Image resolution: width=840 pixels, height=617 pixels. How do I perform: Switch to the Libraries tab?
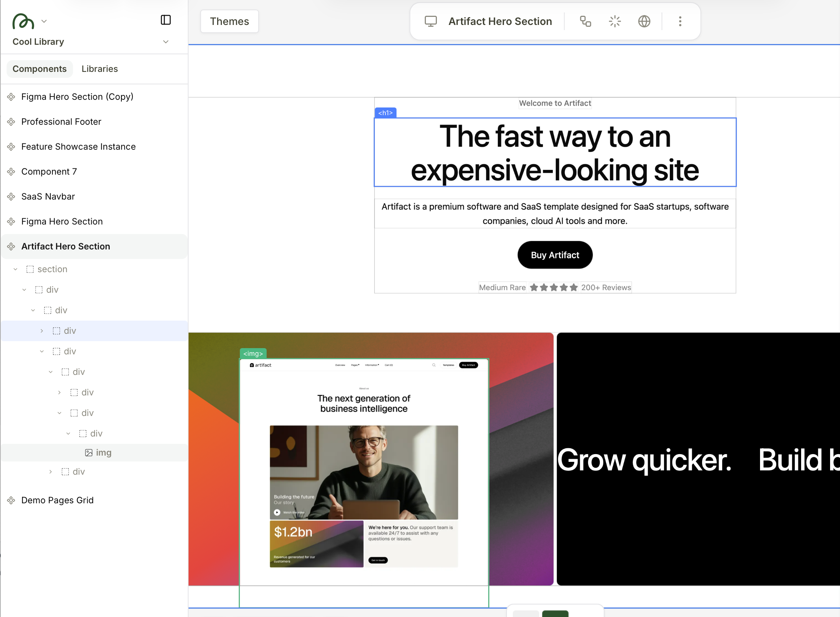99,69
